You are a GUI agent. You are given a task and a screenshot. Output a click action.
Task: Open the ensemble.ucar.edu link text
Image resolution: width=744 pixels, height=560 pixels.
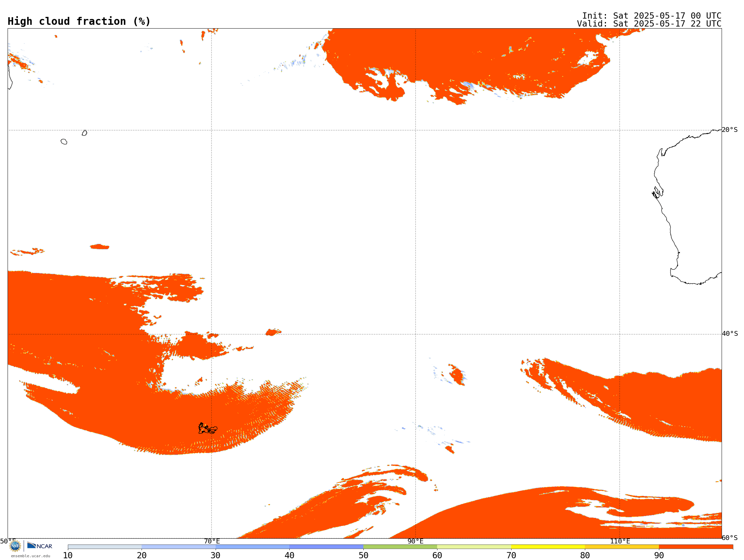[x=31, y=556]
